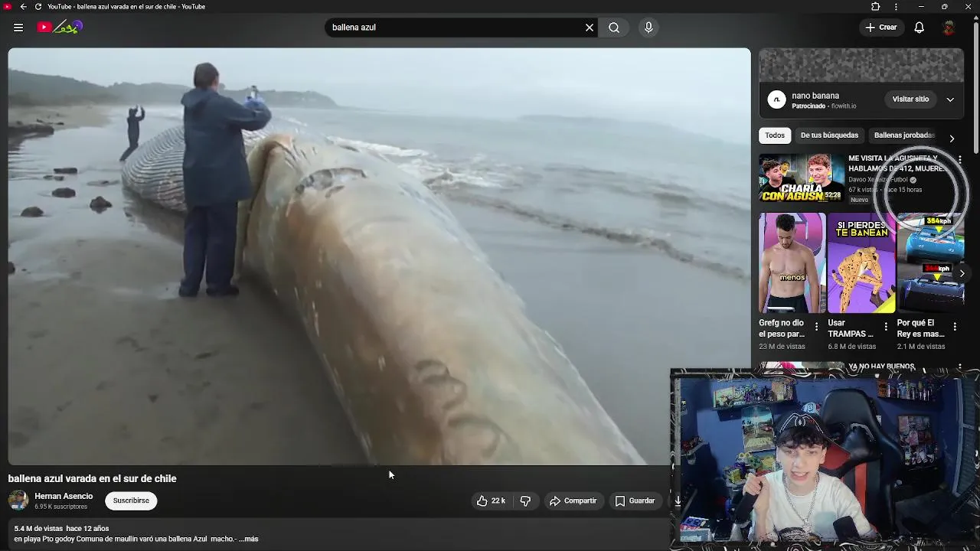The height and width of the screenshot is (551, 980).
Task: Open the Hernan Asencio channel name link
Action: coord(64,496)
